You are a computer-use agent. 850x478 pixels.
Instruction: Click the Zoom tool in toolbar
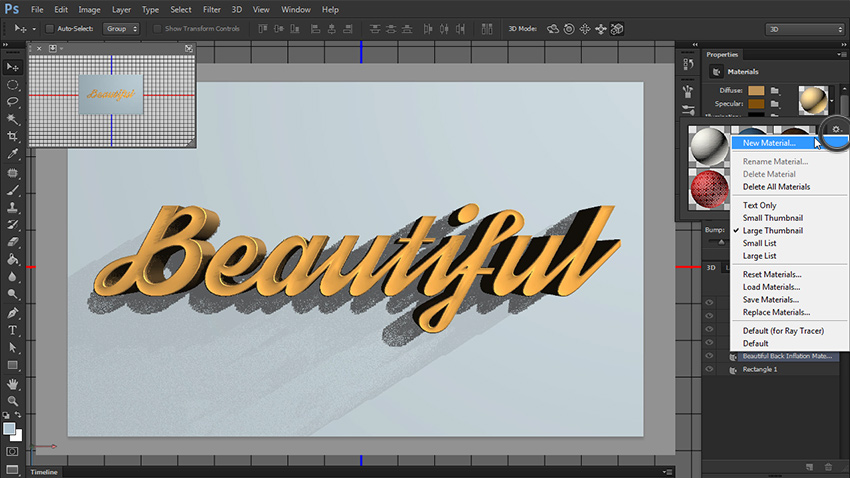click(x=13, y=400)
